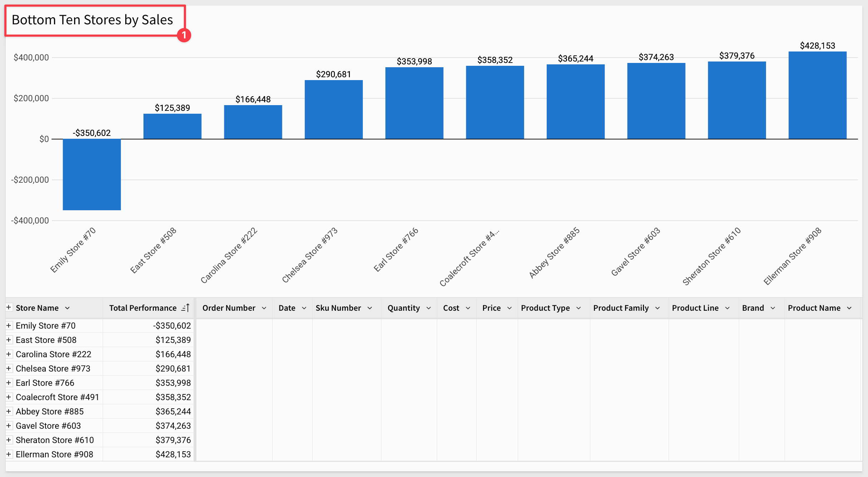868x477 pixels.
Task: Click the ascending sort icon on Total Performance
Action: click(x=185, y=308)
